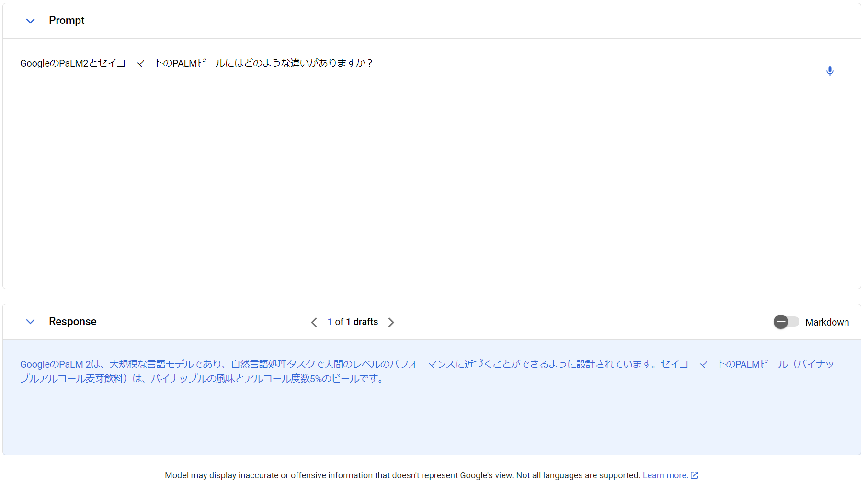Go to the next draft arrow
This screenshot has width=868, height=485.
tap(391, 322)
